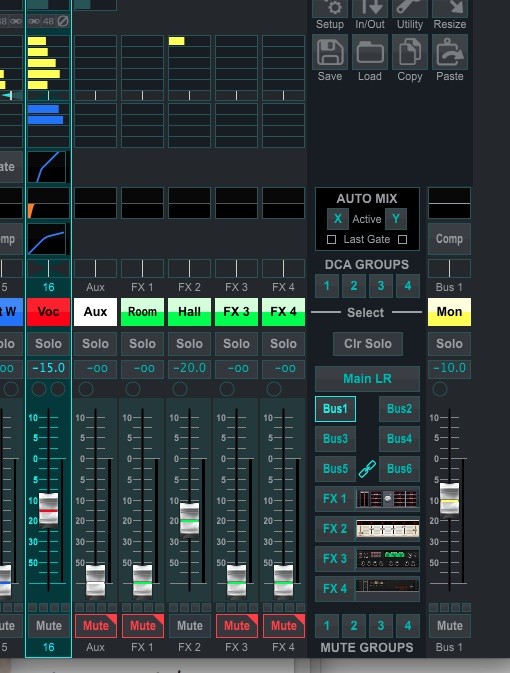Viewport: 510px width, 673px height.
Task: Activate mute group 3
Action: pyautogui.click(x=381, y=626)
